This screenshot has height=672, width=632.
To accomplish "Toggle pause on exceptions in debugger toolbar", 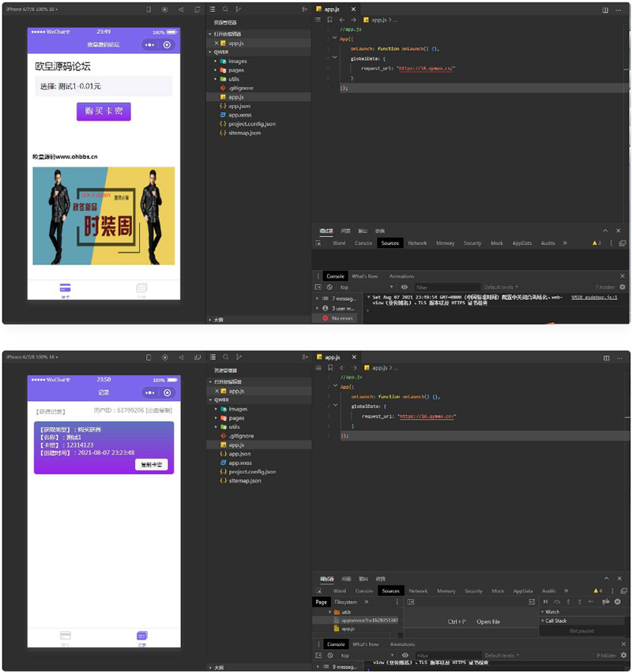I will coord(617,602).
